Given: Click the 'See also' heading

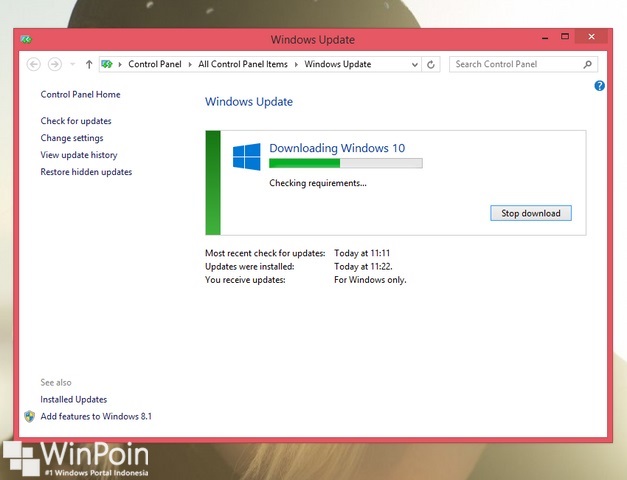Looking at the screenshot, I should coord(56,383).
